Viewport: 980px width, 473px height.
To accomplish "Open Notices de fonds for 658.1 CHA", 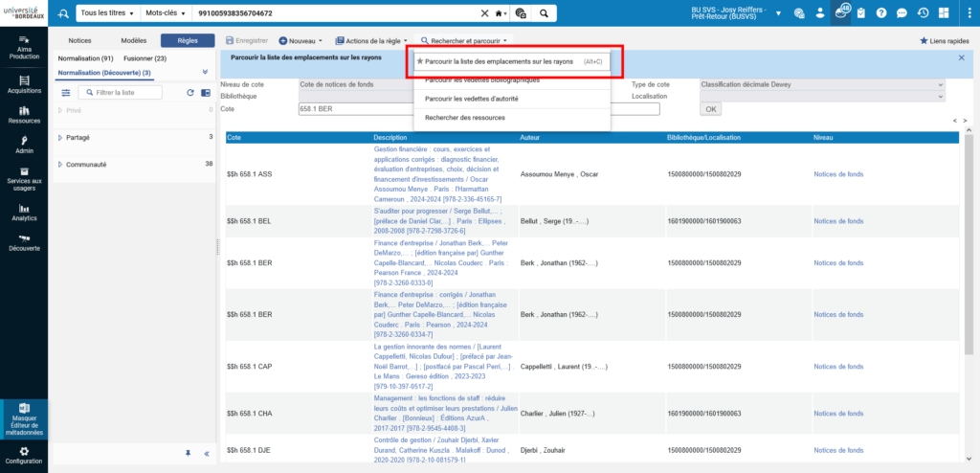I will (x=838, y=414).
